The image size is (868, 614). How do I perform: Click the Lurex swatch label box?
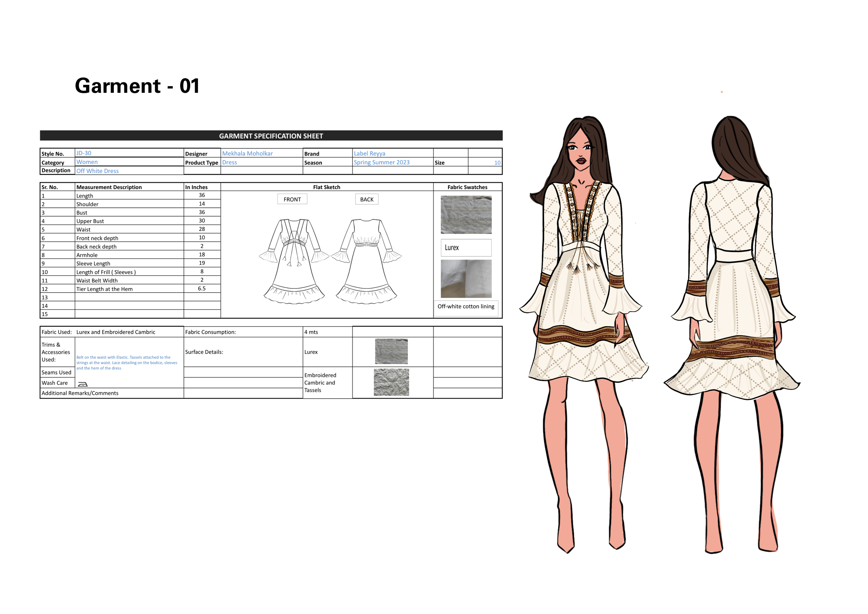[466, 247]
